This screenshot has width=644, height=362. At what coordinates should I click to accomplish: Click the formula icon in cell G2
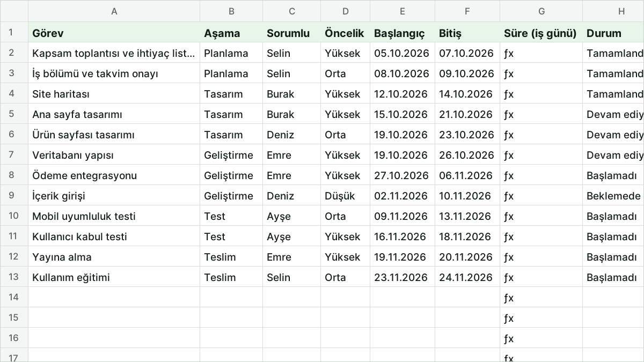(x=509, y=53)
